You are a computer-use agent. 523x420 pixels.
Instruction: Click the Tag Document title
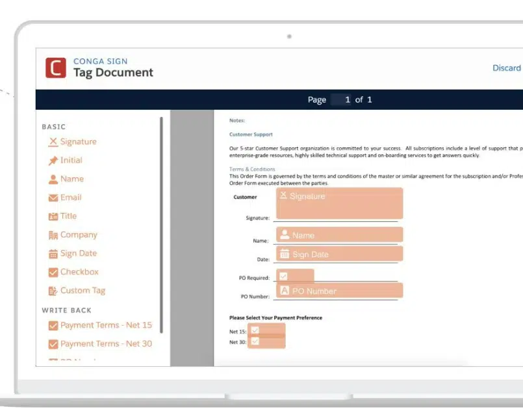point(114,73)
